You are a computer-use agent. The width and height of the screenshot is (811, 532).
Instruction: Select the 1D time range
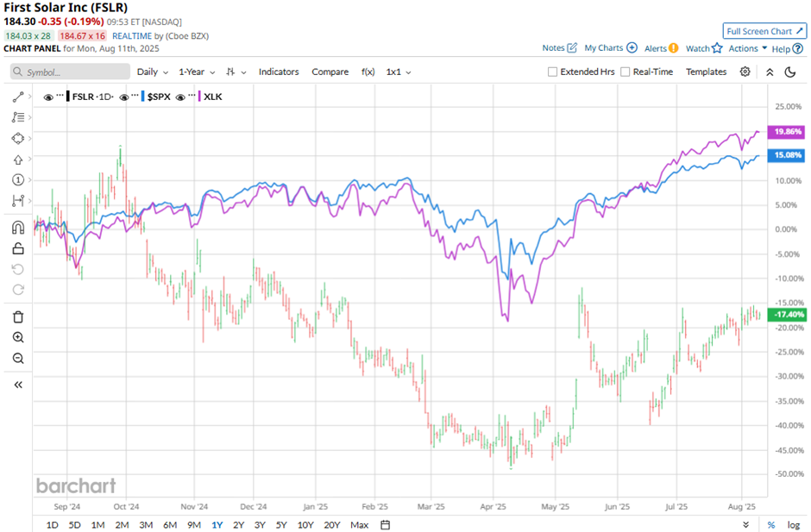(53, 525)
